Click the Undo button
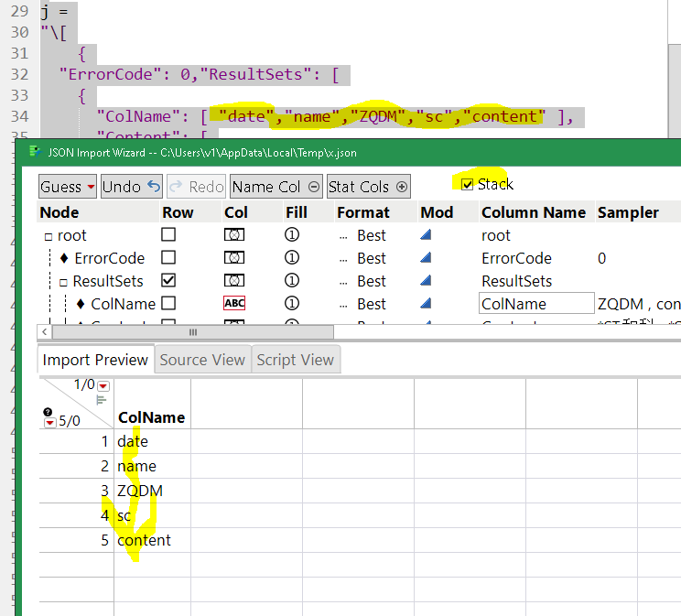The height and width of the screenshot is (616, 681). (131, 187)
